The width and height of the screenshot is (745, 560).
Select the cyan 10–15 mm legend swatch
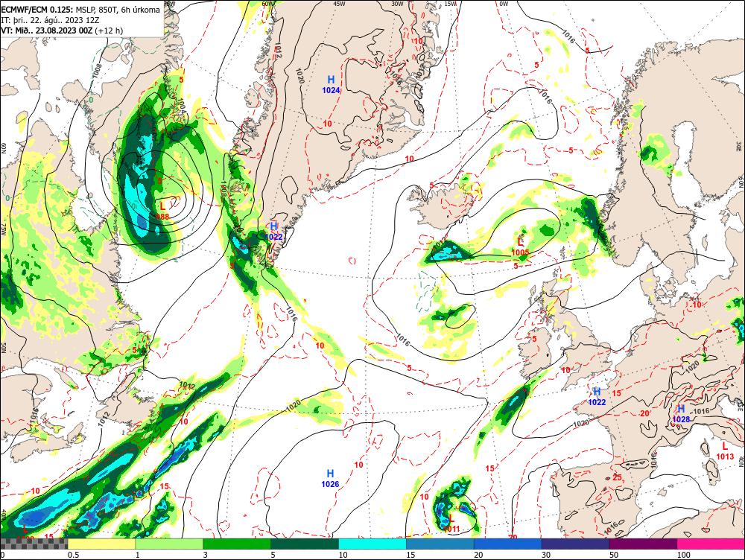point(372,544)
